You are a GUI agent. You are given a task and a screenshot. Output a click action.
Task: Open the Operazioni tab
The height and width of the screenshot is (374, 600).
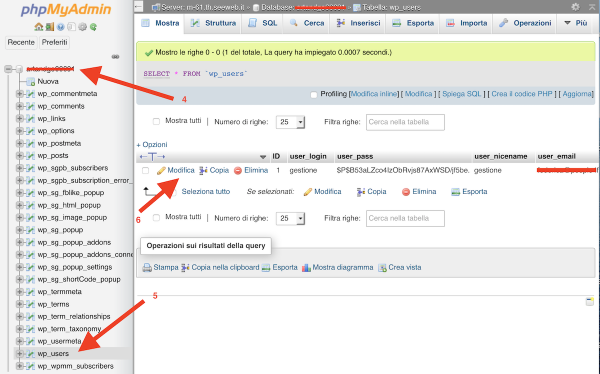point(525,23)
